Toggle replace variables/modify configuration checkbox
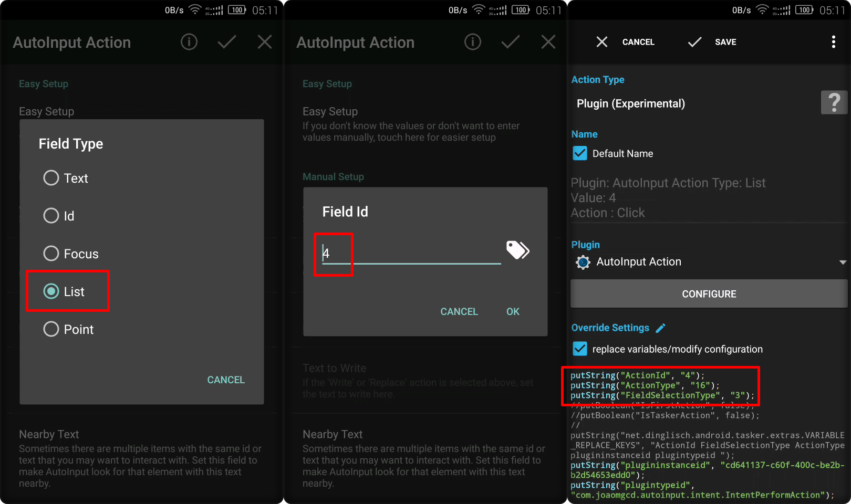This screenshot has height=504, width=851. pos(580,349)
